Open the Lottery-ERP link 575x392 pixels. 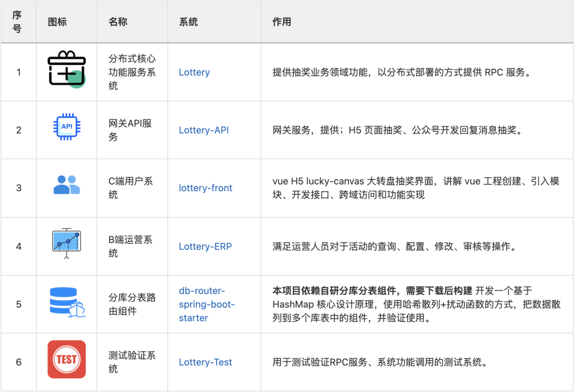click(x=205, y=247)
